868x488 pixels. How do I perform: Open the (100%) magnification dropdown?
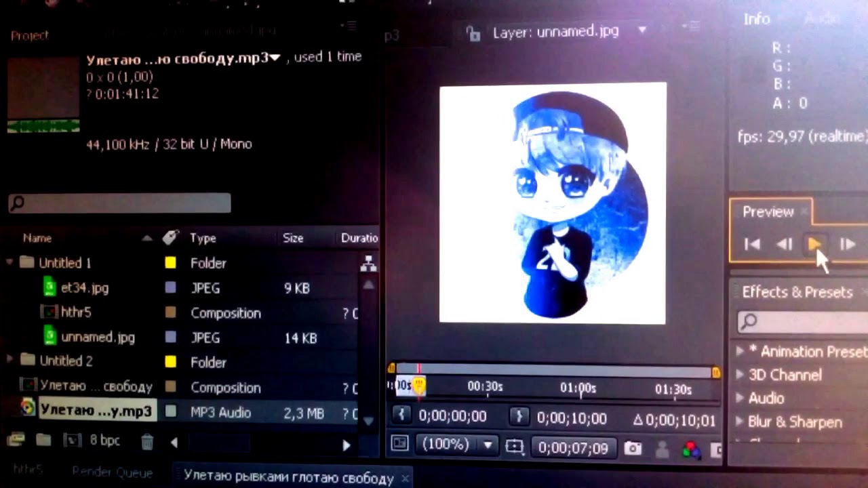click(458, 445)
